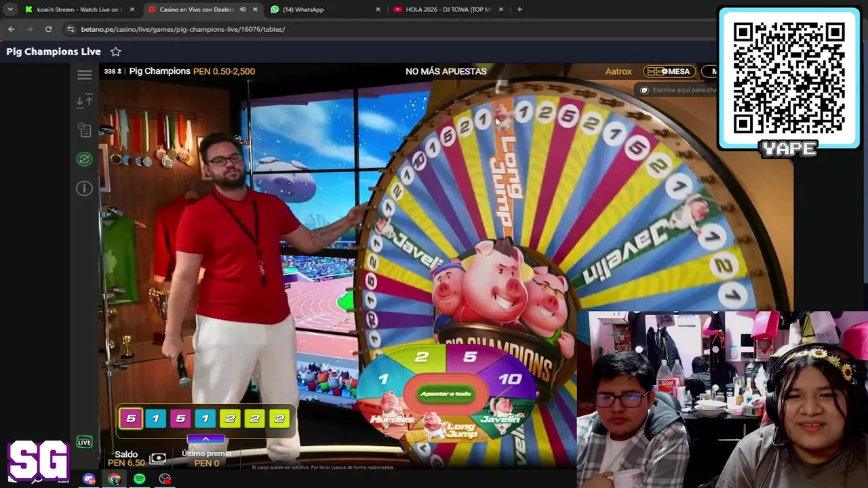868x488 pixels.
Task: Expand the recent results history chevron
Action: click(x=205, y=439)
